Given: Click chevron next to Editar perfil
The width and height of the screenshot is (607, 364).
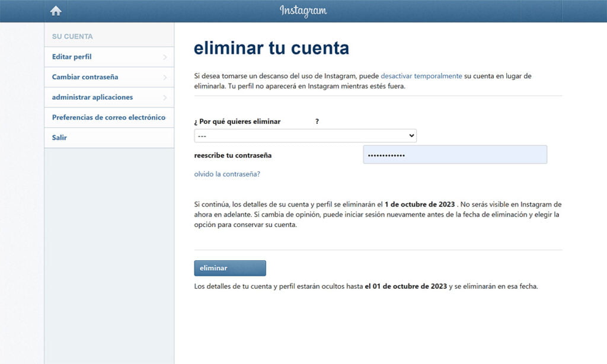Looking at the screenshot, I should click(x=165, y=58).
